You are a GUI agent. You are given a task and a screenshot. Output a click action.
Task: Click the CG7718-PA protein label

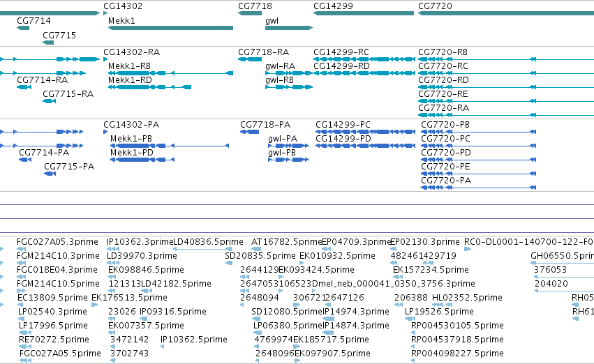click(x=265, y=125)
